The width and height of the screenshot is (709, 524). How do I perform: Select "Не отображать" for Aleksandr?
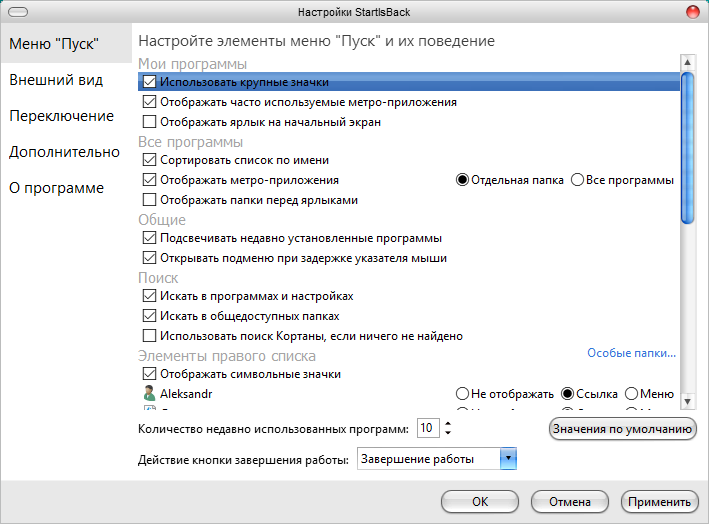462,394
